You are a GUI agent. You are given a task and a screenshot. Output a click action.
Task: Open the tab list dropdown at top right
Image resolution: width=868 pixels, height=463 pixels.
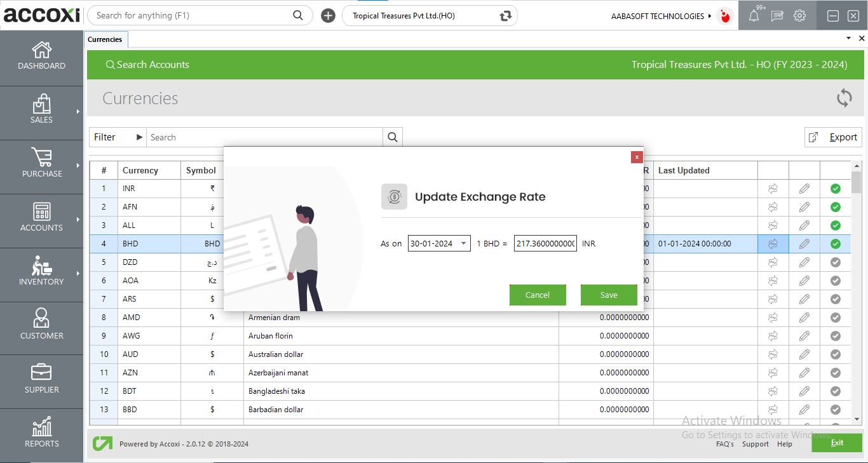(848, 38)
